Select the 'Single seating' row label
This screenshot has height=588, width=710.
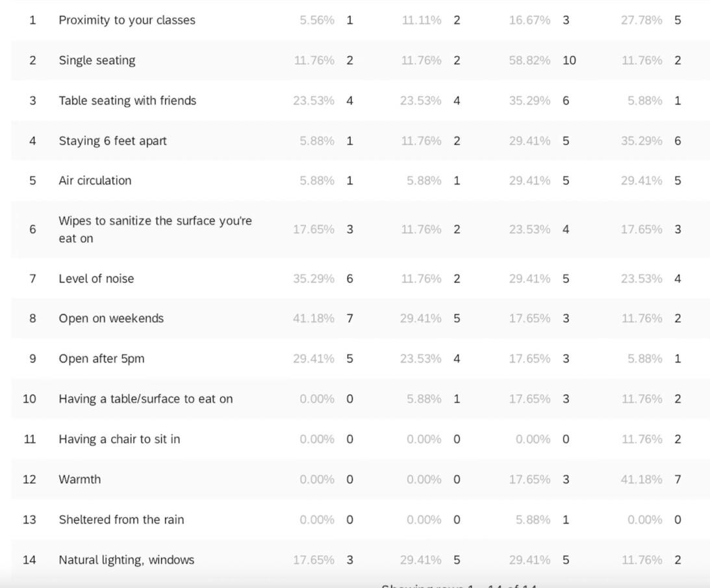(97, 60)
